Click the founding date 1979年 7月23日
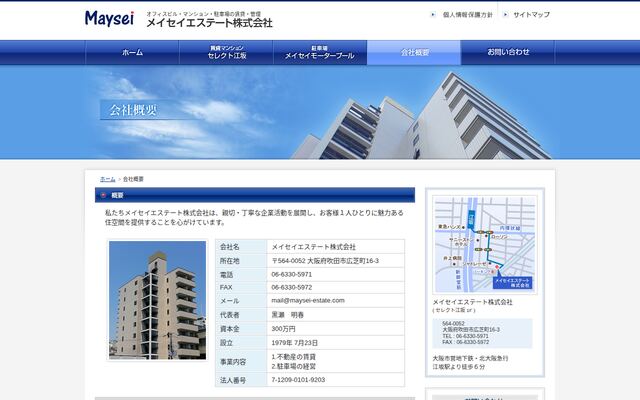 coord(294,343)
